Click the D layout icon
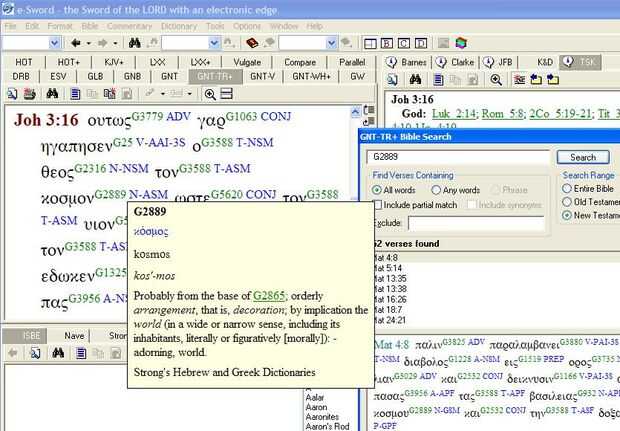Viewport: 620px width, 431px height. [x=421, y=43]
